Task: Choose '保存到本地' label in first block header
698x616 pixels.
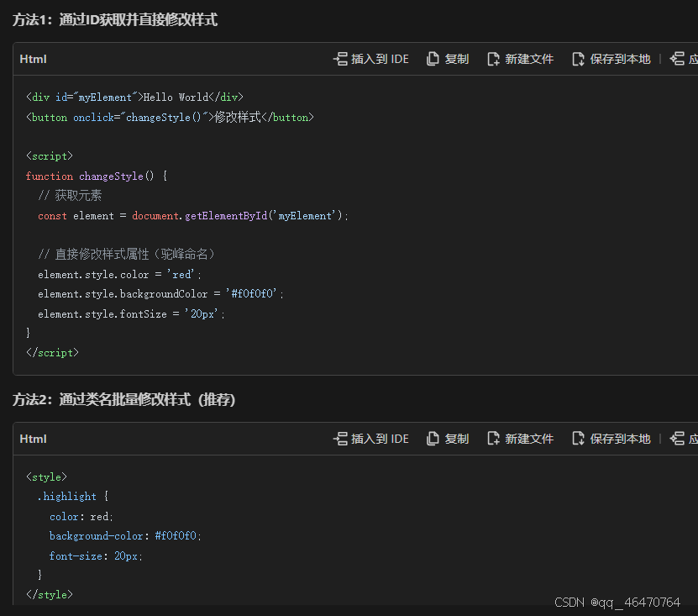Action: point(620,59)
